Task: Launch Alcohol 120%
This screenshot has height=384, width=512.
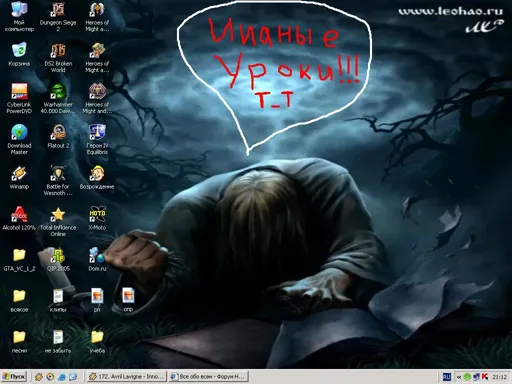Action: tap(19, 218)
